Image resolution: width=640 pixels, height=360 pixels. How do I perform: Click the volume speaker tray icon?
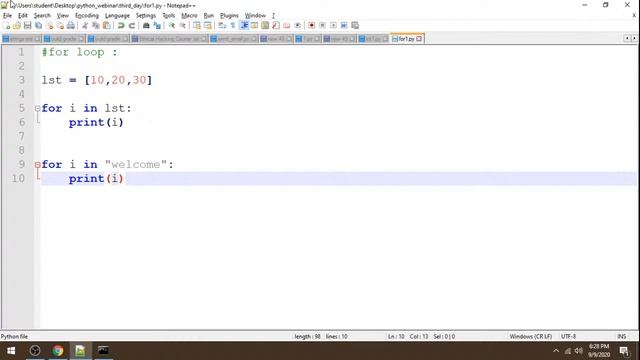click(x=578, y=351)
